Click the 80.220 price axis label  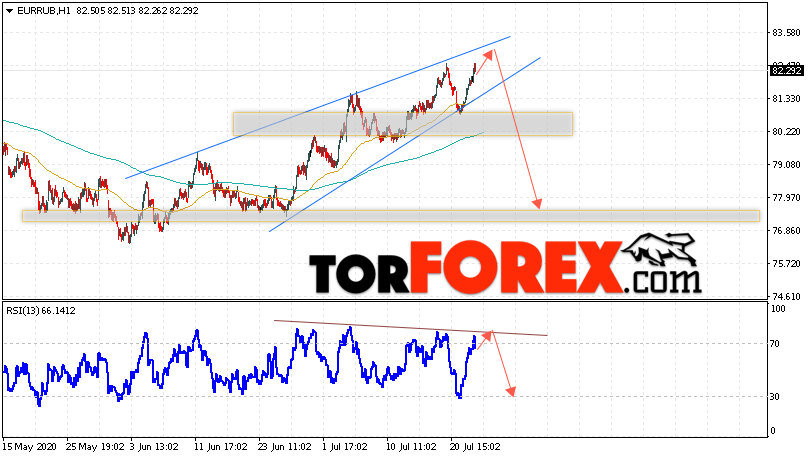pos(786,132)
